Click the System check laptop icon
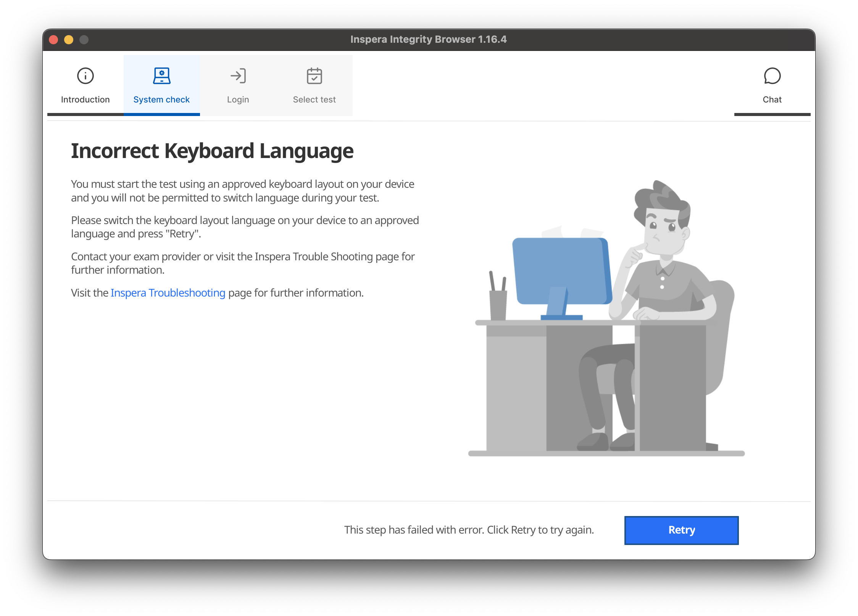 click(161, 76)
